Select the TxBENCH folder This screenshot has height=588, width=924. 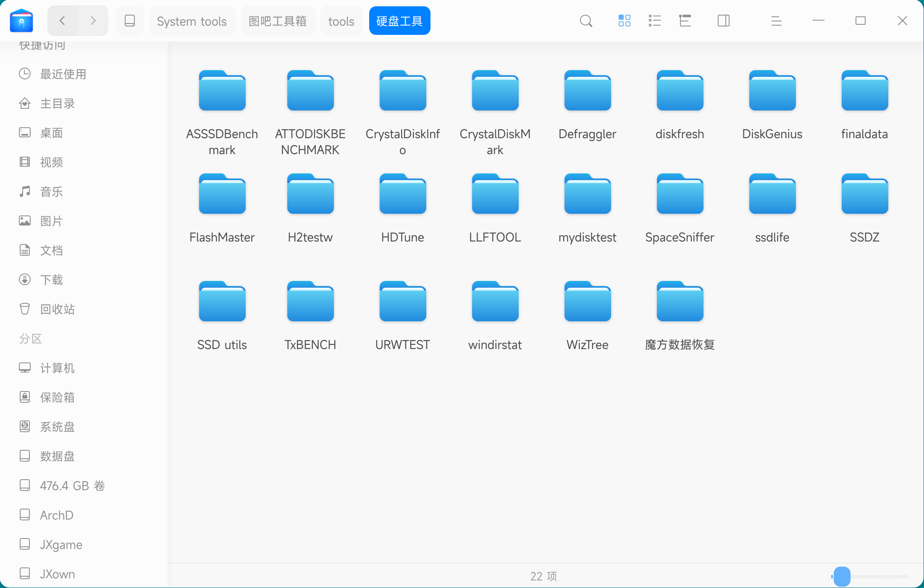(x=310, y=316)
